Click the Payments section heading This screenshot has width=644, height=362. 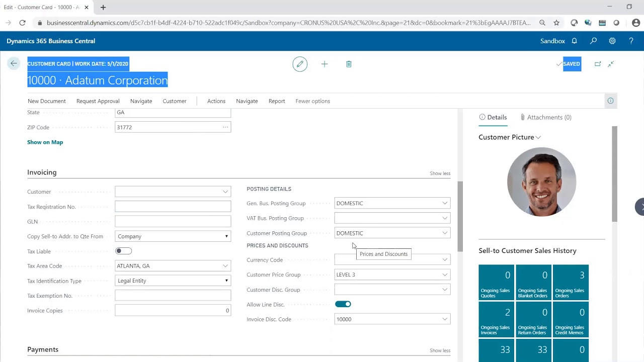[x=43, y=349]
